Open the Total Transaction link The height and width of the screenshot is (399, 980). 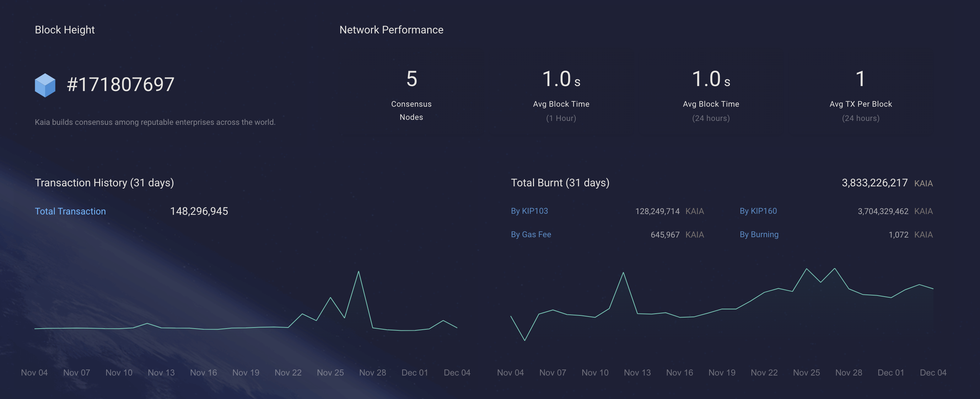point(70,211)
